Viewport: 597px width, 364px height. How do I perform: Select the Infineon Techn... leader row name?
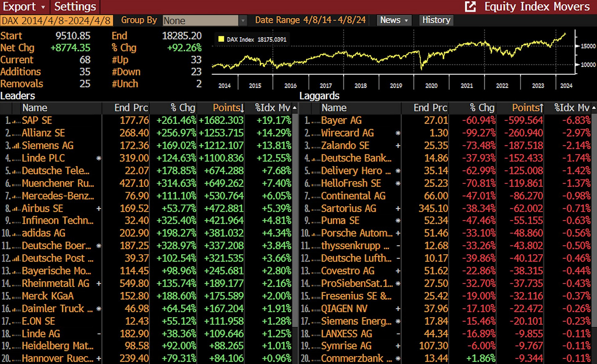click(x=58, y=221)
